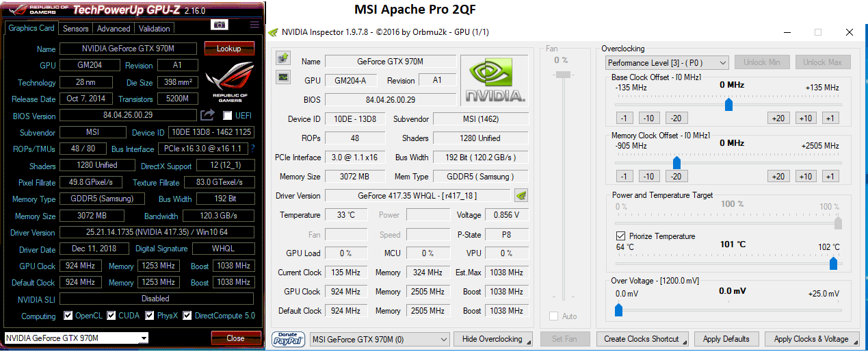This screenshot has height=352, width=868.
Task: Click Base Clock Offset -10 button
Action: pyautogui.click(x=648, y=118)
